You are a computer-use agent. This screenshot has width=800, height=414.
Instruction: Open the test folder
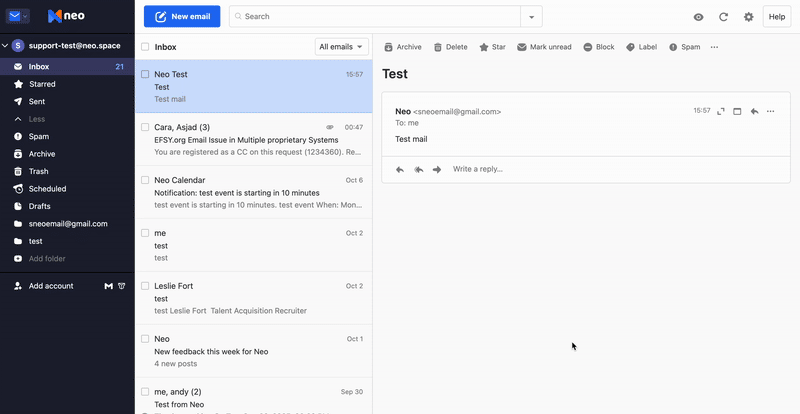click(x=67, y=241)
